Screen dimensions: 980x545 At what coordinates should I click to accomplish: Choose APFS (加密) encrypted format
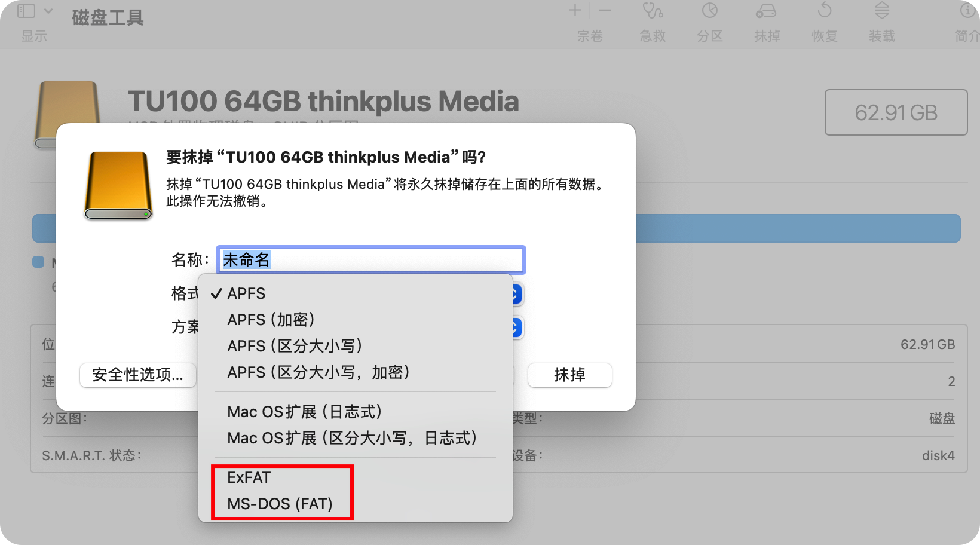click(271, 320)
